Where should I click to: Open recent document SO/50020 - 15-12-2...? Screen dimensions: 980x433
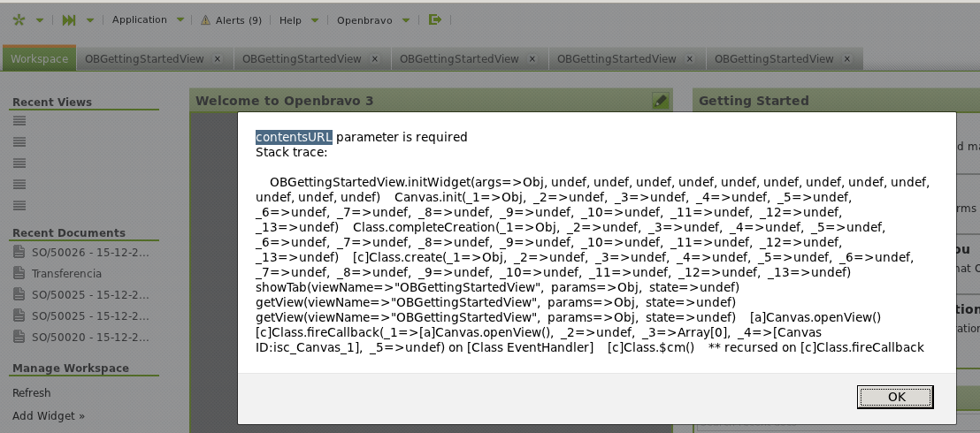click(x=90, y=338)
